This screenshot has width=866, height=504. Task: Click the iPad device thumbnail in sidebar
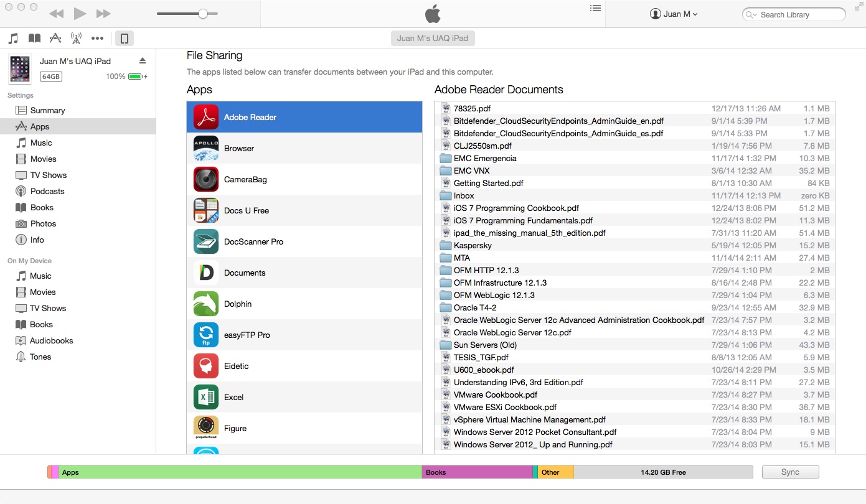pos(20,68)
